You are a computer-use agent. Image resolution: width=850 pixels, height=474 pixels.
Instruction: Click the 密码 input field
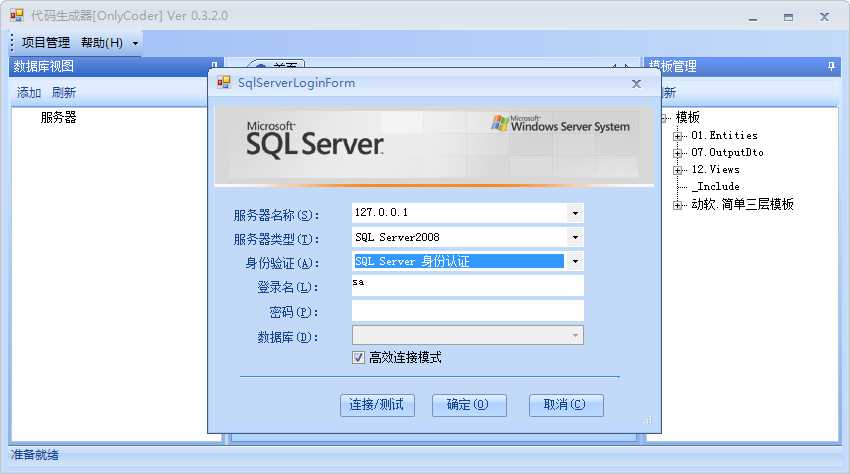pyautogui.click(x=467, y=311)
